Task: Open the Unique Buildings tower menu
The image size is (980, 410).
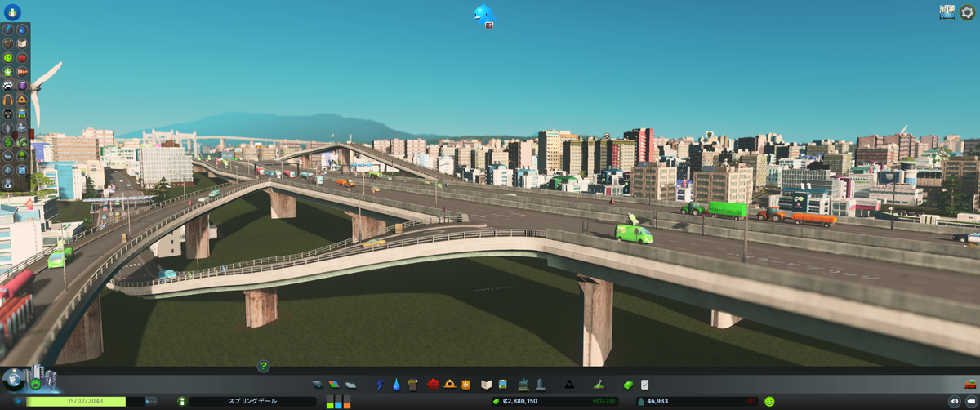Action: tap(540, 385)
